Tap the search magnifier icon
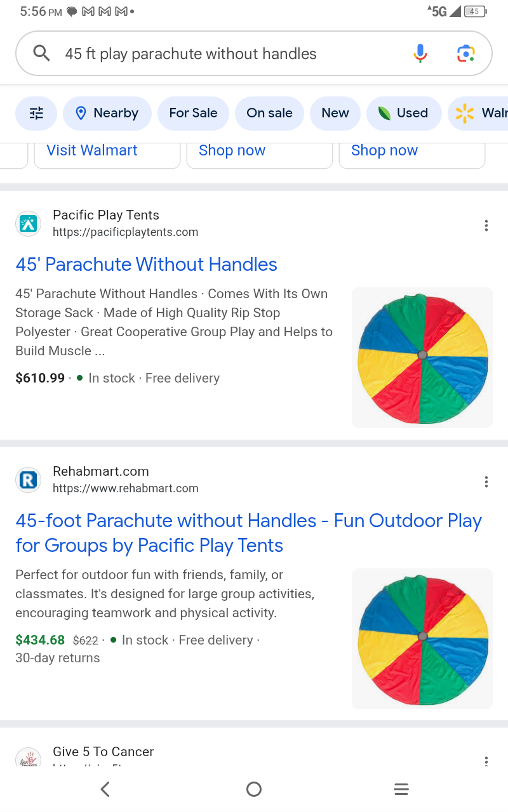This screenshot has width=508, height=812. coord(41,54)
